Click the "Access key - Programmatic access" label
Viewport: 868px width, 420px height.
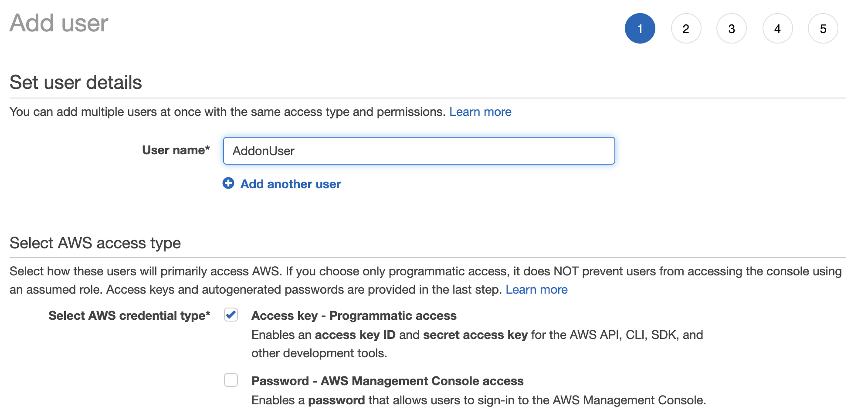pyautogui.click(x=354, y=315)
